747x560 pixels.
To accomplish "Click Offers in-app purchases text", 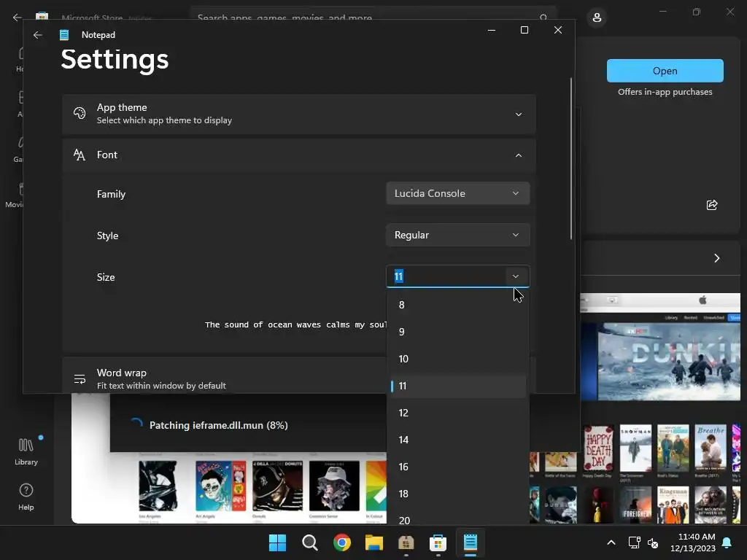I will click(665, 92).
